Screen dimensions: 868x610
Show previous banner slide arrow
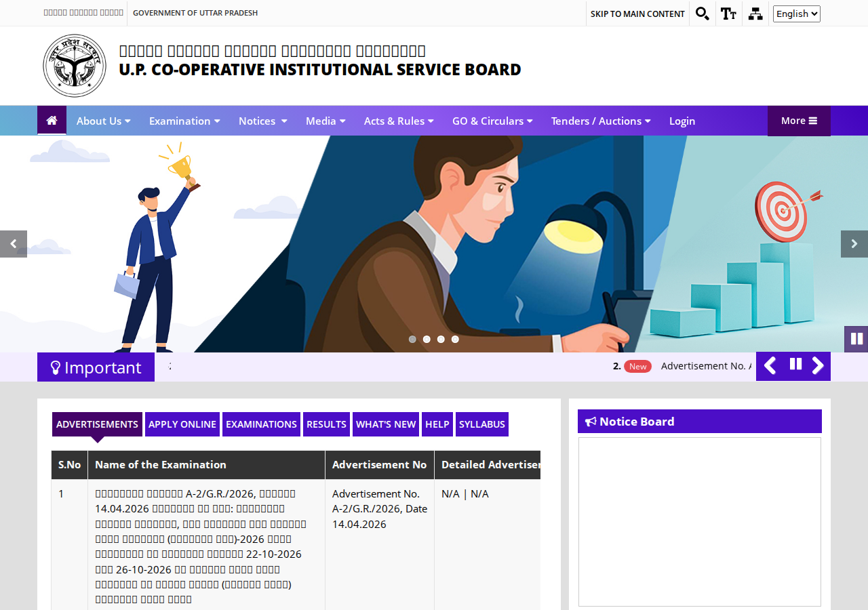[14, 244]
